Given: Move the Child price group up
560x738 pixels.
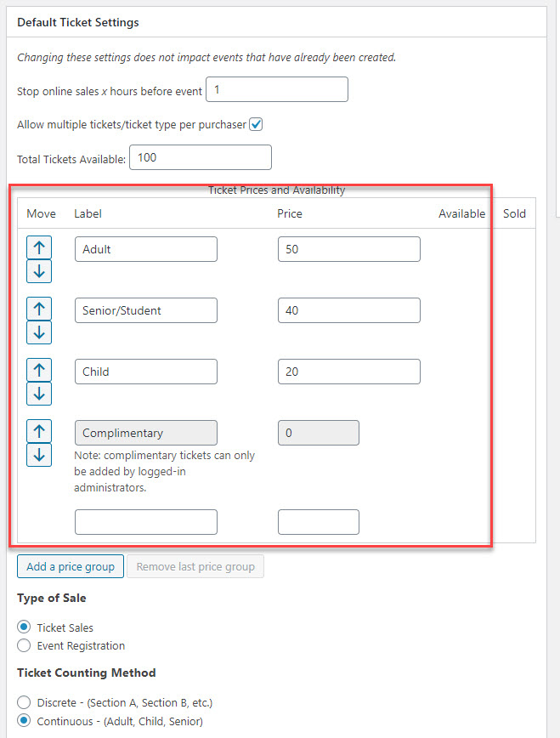Looking at the screenshot, I should (x=39, y=370).
